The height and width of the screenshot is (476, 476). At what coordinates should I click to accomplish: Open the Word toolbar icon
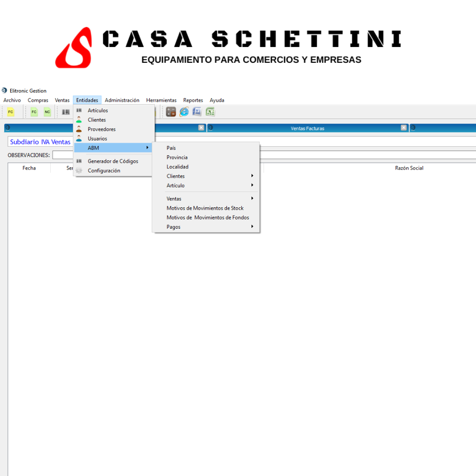[x=197, y=112]
